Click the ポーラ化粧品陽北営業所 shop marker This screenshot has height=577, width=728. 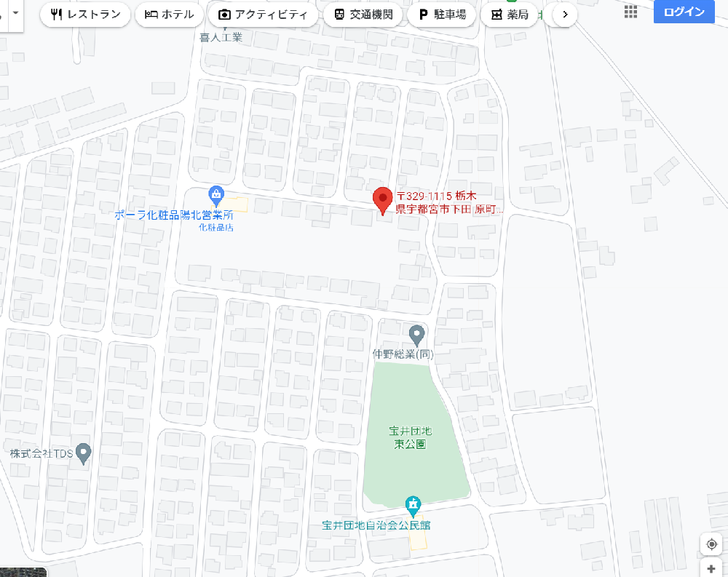[216, 196]
